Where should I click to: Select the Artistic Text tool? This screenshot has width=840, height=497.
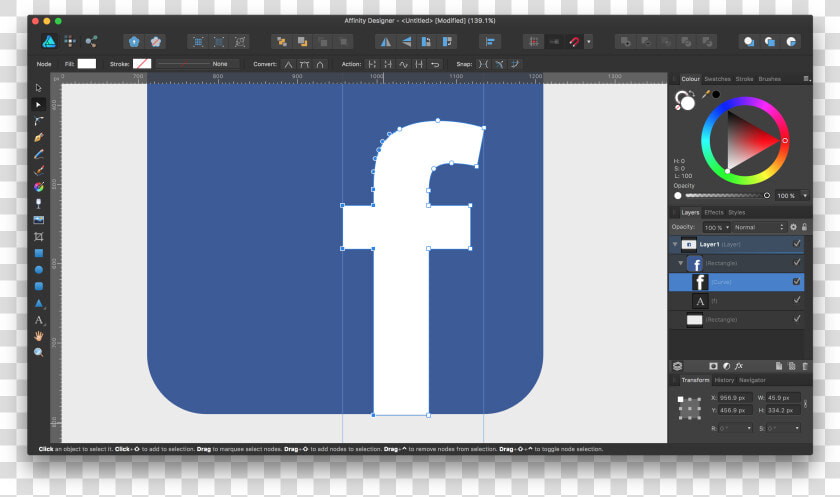point(39,320)
